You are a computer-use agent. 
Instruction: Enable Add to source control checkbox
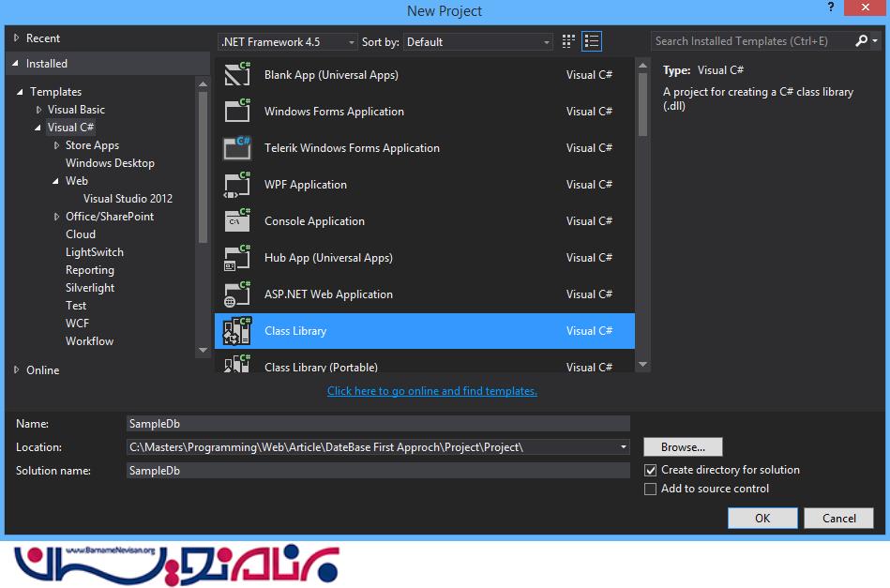[651, 489]
